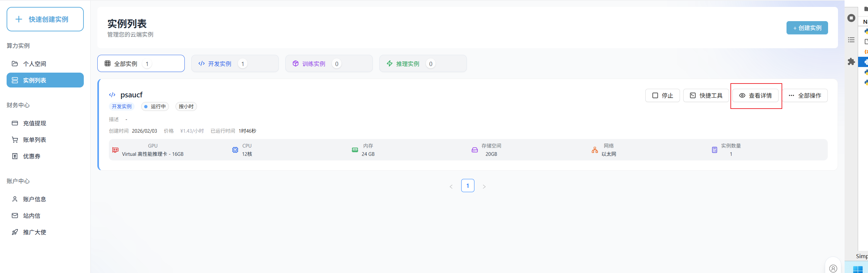Click 查看详情 for psaucf
Screen dimensions: 868x273
point(755,96)
